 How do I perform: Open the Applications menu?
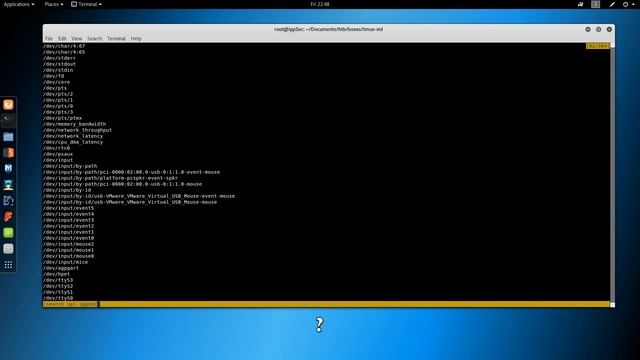[19, 4]
